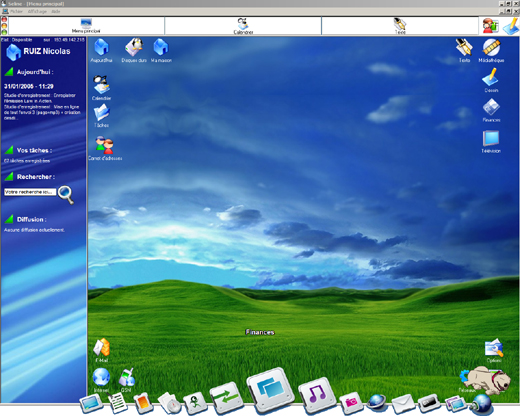This screenshot has height=416, width=520.
Task: Select the Vos tâches sidebar heading
Action: click(x=34, y=150)
